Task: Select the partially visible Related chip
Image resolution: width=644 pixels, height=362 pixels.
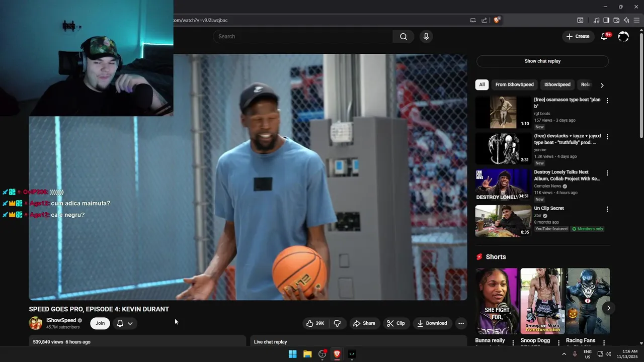Action: 586,84
